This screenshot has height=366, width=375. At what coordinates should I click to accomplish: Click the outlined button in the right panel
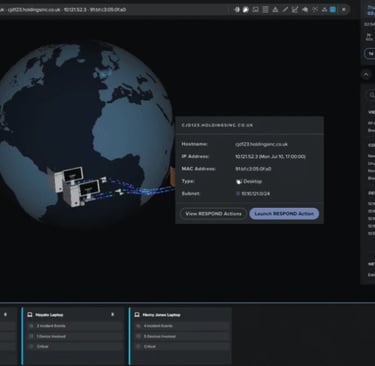tap(370, 54)
